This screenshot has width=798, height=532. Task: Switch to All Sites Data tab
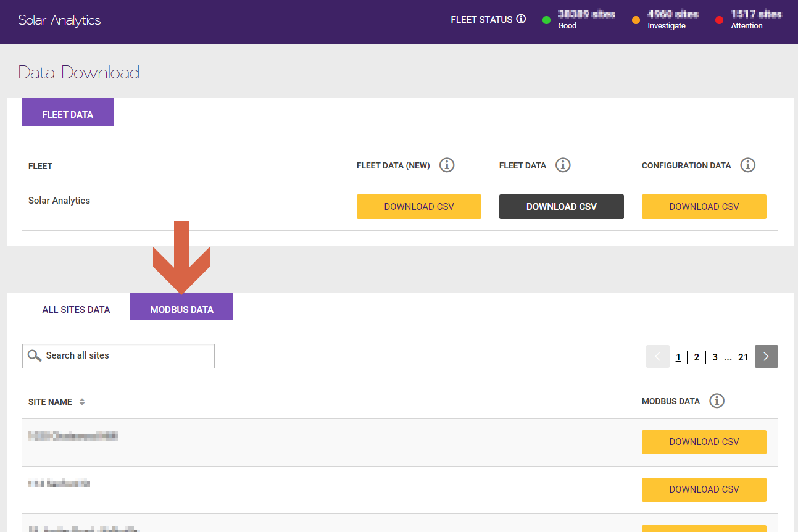(76, 310)
